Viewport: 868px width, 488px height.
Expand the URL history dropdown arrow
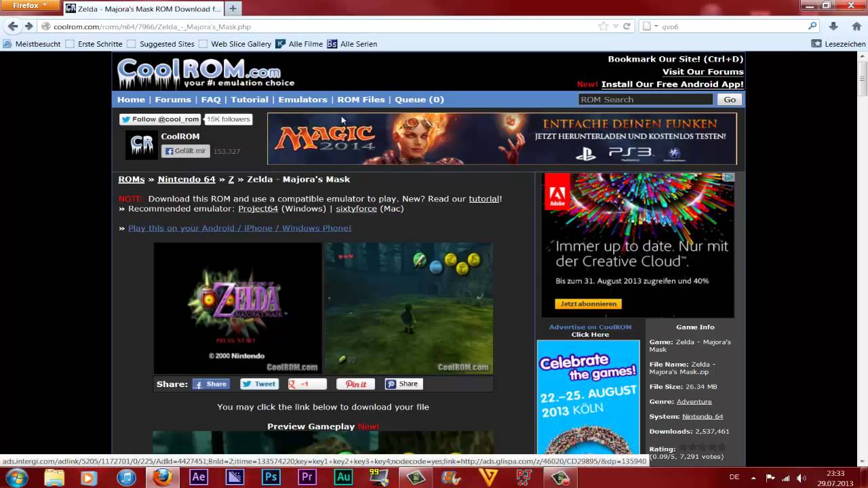(614, 26)
